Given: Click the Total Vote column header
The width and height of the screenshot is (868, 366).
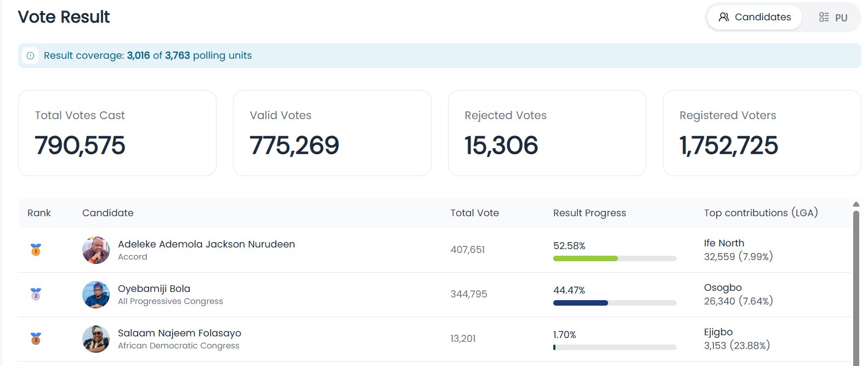Looking at the screenshot, I should pos(474,213).
